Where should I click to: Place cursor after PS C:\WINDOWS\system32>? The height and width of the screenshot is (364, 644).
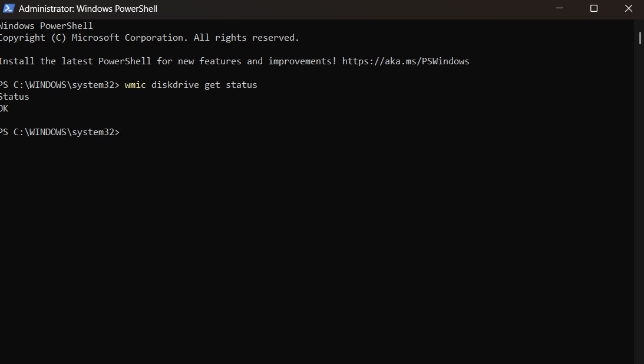pyautogui.click(x=124, y=132)
